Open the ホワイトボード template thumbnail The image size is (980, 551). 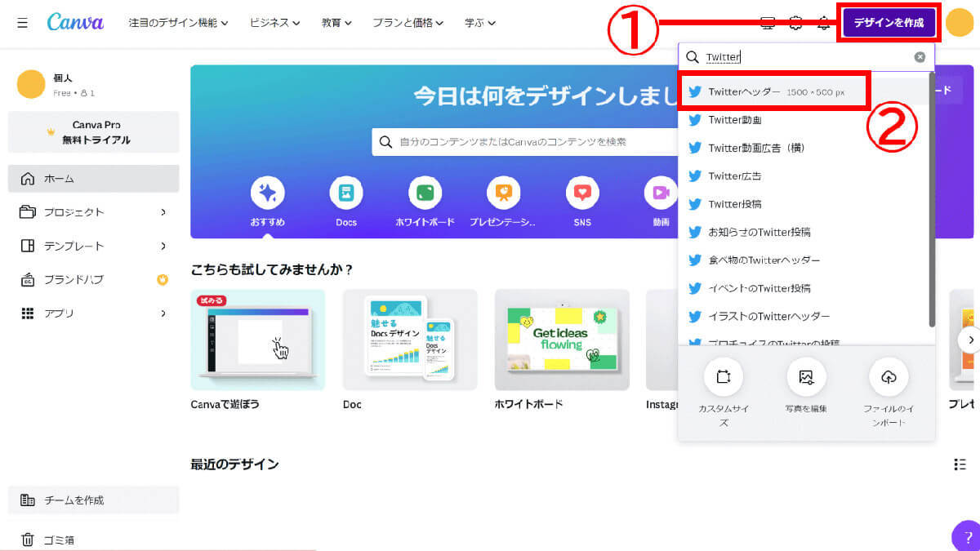click(562, 340)
